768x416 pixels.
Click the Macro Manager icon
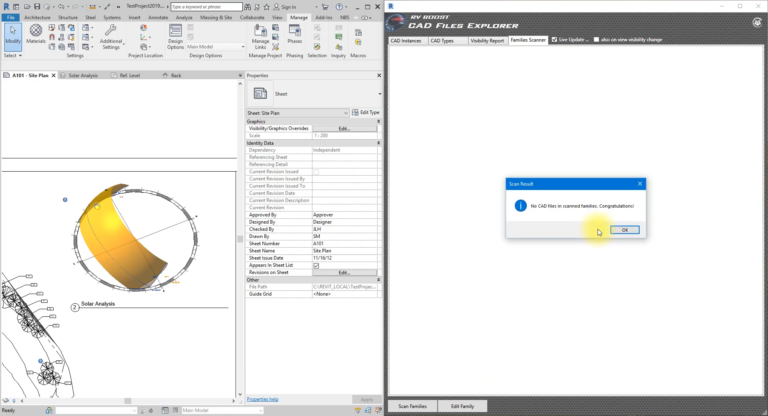pos(358,33)
